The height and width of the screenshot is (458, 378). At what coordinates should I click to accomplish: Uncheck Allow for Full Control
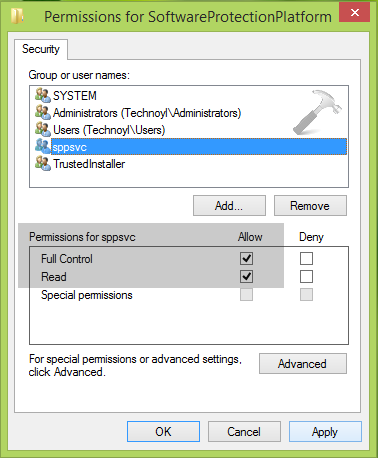[x=246, y=258]
